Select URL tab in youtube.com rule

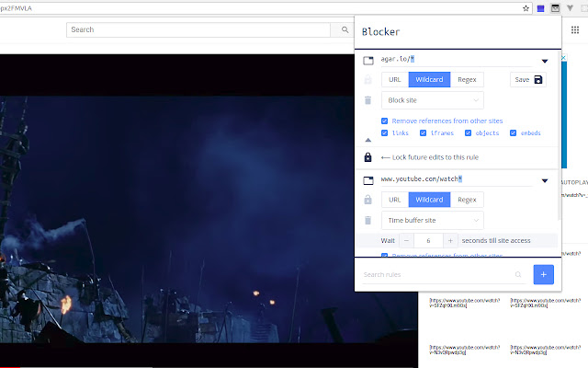(395, 200)
